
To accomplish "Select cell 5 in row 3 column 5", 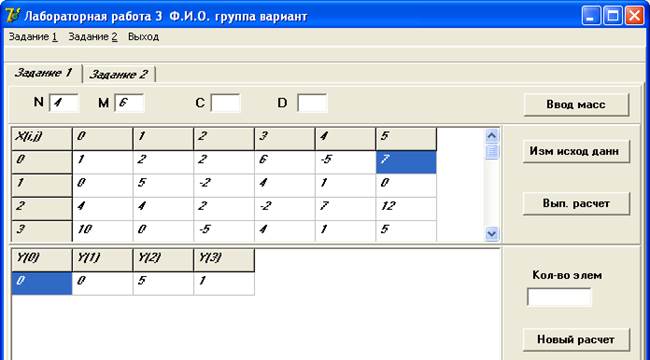I will (406, 231).
